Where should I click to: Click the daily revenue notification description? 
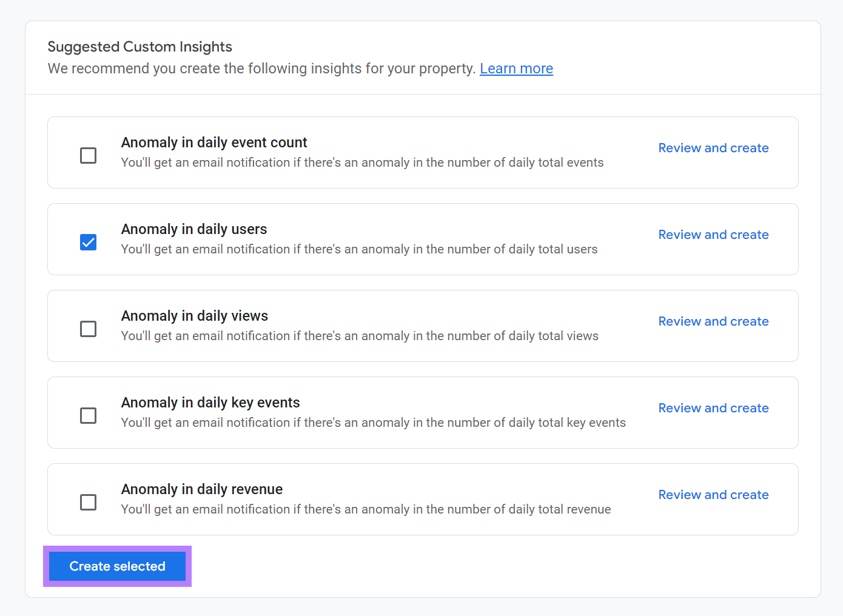pos(366,509)
